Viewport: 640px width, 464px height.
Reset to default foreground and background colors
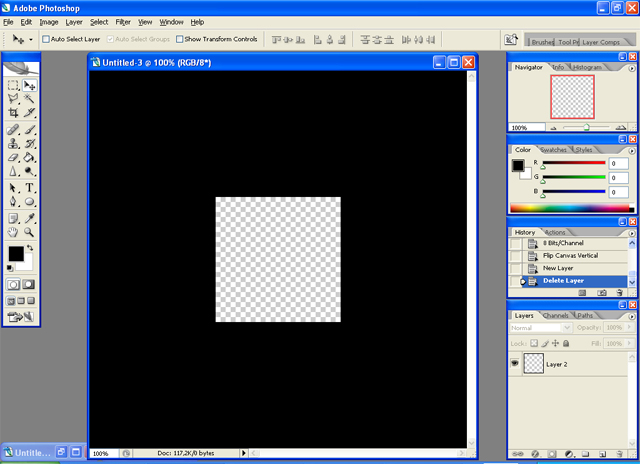[x=10, y=268]
